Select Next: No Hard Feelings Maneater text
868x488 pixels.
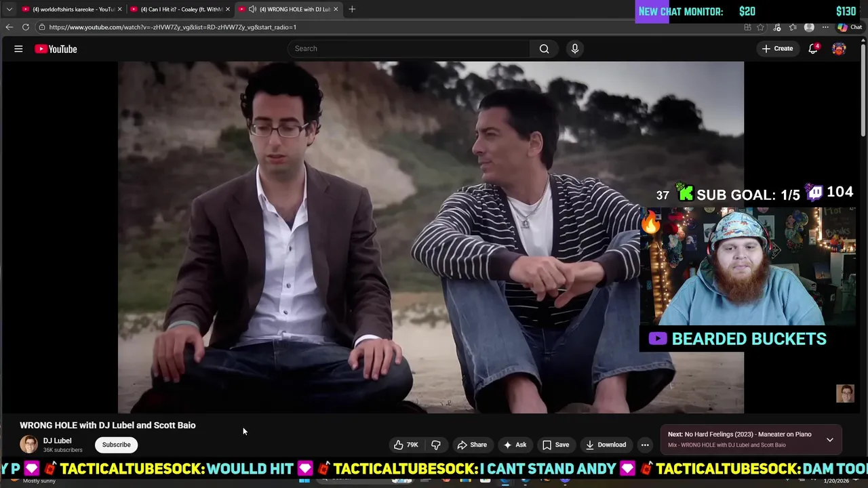[740, 434]
